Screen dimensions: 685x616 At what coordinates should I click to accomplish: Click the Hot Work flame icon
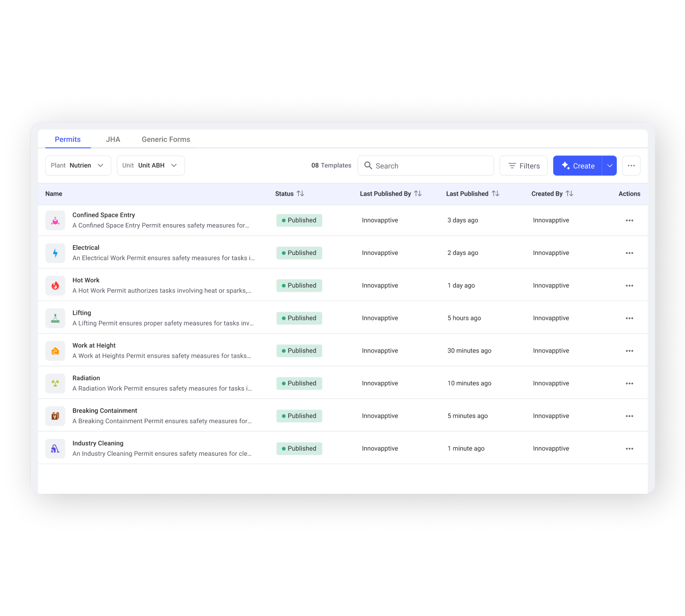[x=55, y=286]
